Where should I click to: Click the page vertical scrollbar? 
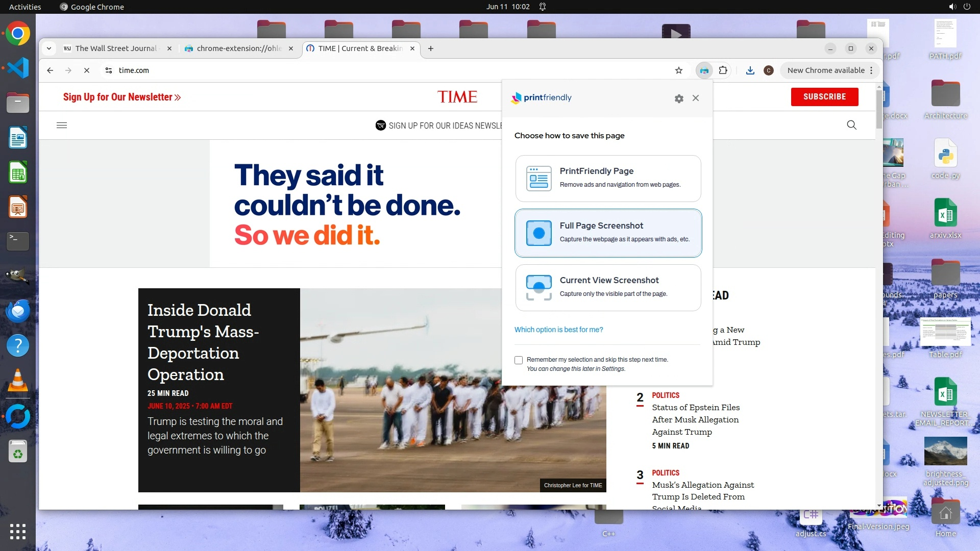click(x=879, y=110)
